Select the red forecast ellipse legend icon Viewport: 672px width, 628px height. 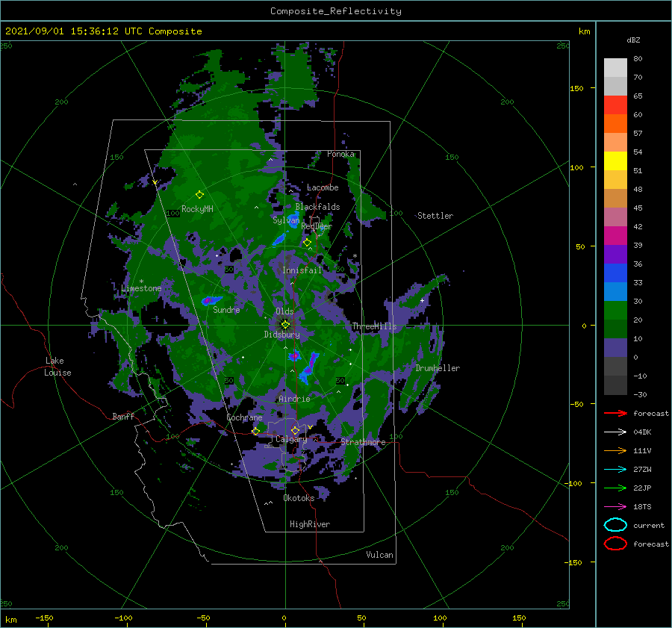pos(615,544)
